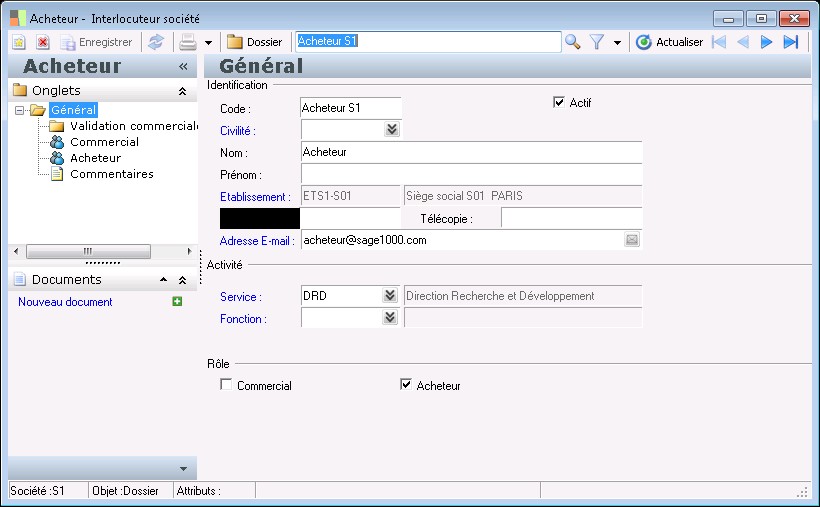Viewport: 820px width, 507px height.
Task: Click into the Prénom input field
Action: coord(470,174)
